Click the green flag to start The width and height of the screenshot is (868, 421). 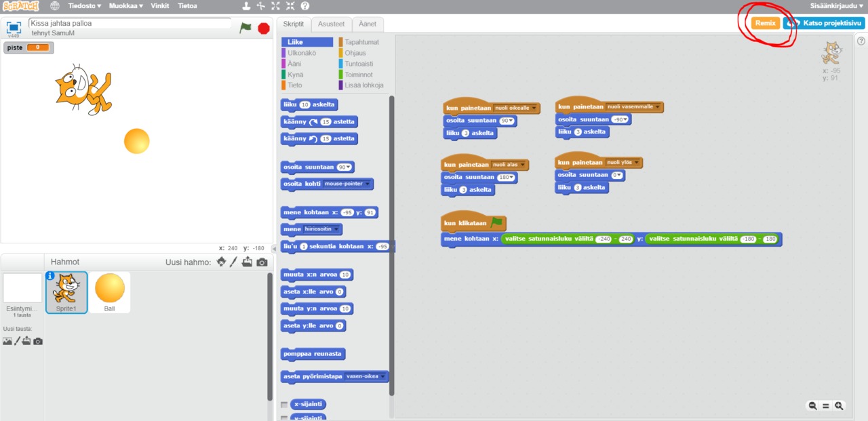(245, 28)
